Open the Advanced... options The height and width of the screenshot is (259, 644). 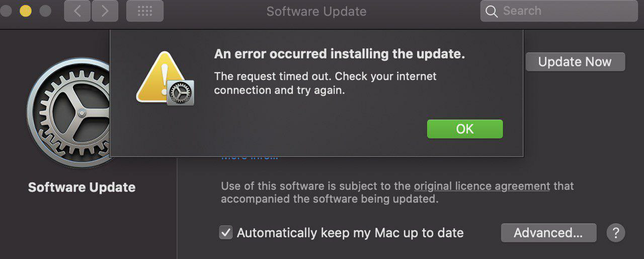pos(548,233)
